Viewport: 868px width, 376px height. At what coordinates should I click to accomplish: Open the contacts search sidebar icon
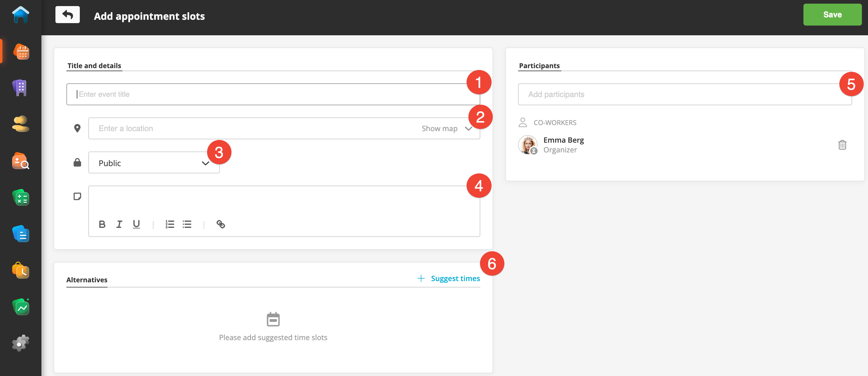[x=20, y=161]
